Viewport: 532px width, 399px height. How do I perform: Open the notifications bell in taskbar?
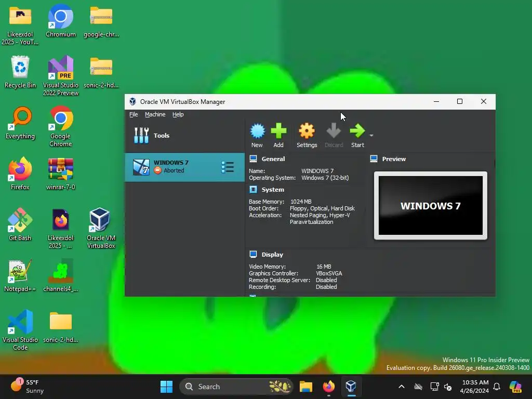(497, 387)
